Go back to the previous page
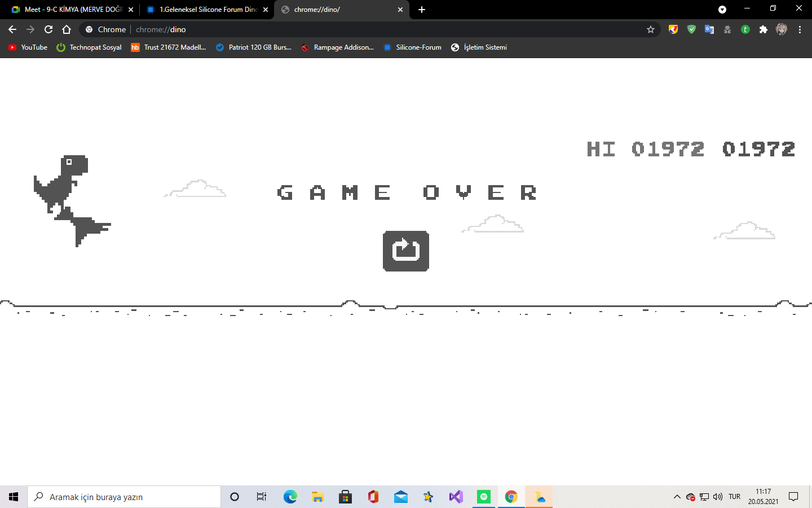The width and height of the screenshot is (812, 508). (12, 29)
